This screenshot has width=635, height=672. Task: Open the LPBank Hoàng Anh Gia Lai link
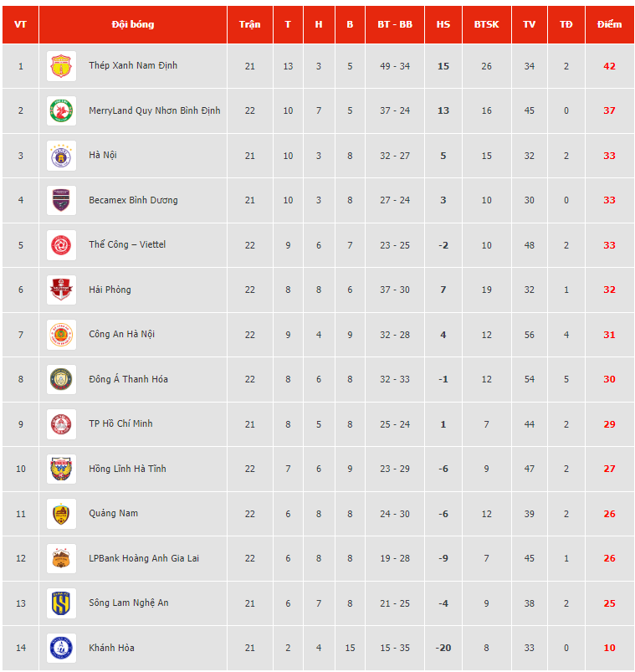[x=144, y=558]
